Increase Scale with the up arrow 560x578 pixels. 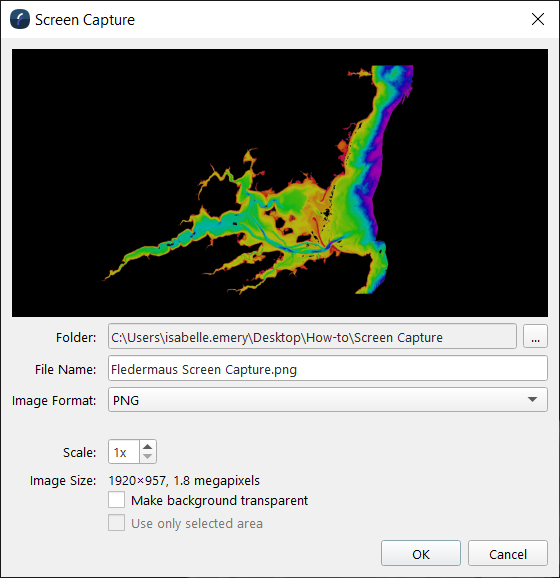tap(147, 446)
